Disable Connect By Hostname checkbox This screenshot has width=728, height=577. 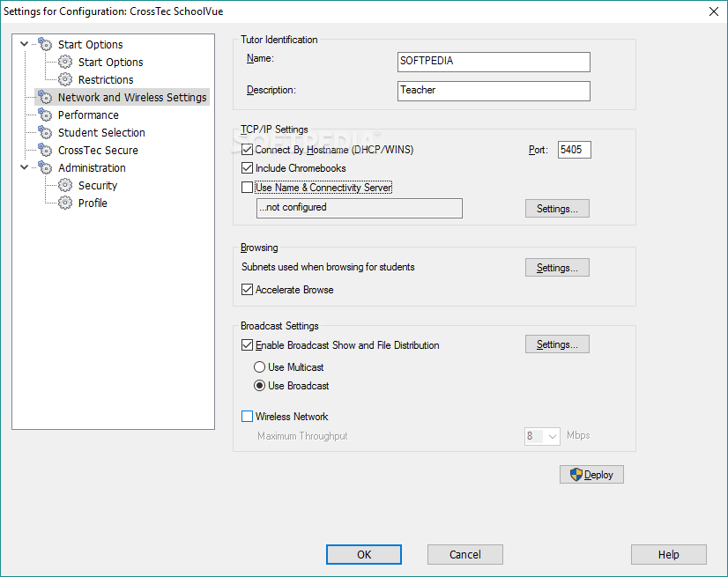click(247, 150)
